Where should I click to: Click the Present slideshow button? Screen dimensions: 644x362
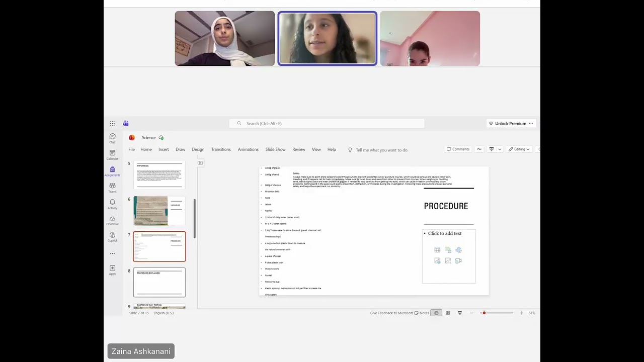(x=492, y=149)
